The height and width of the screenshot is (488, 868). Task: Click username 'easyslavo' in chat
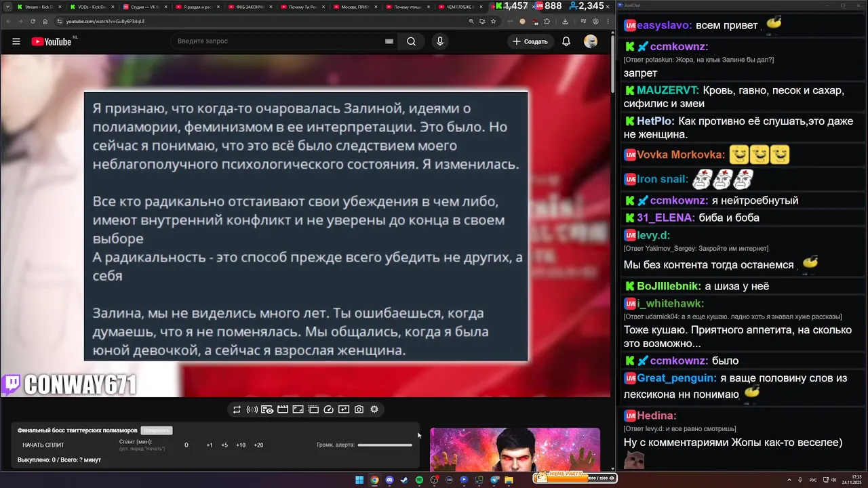pyautogui.click(x=665, y=25)
